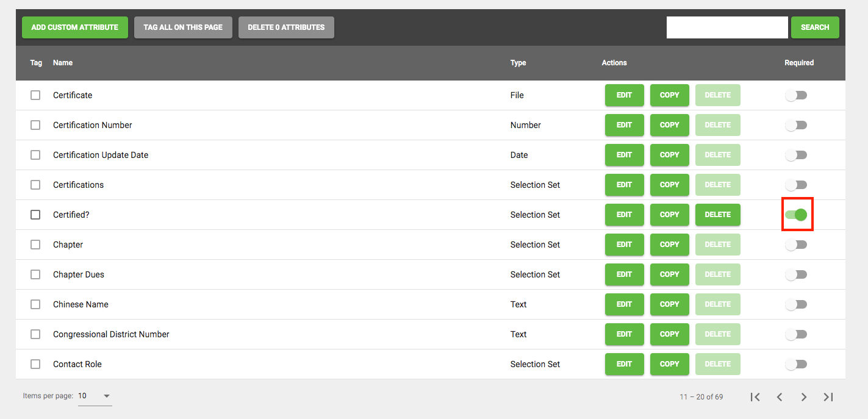
Task: Go to the first page of attributes
Action: point(755,397)
